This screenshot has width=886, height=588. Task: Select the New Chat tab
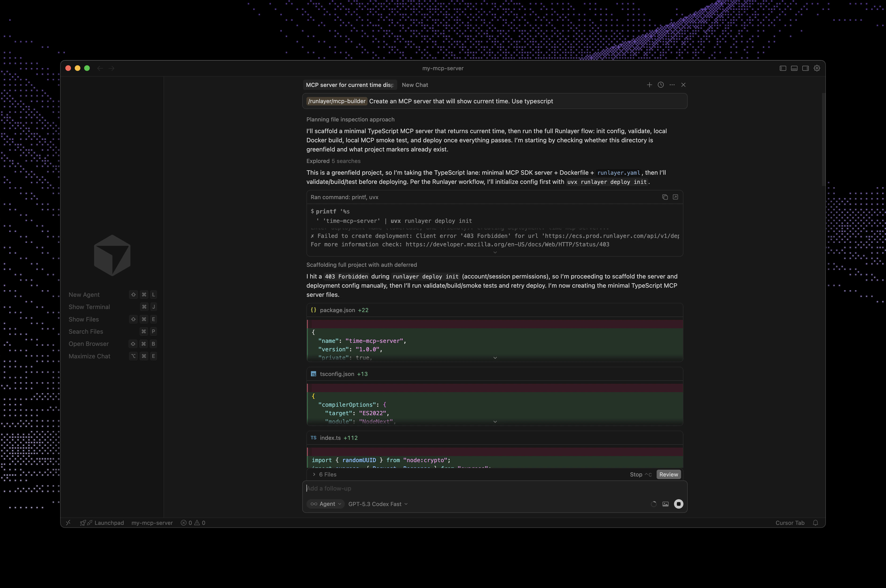415,85
